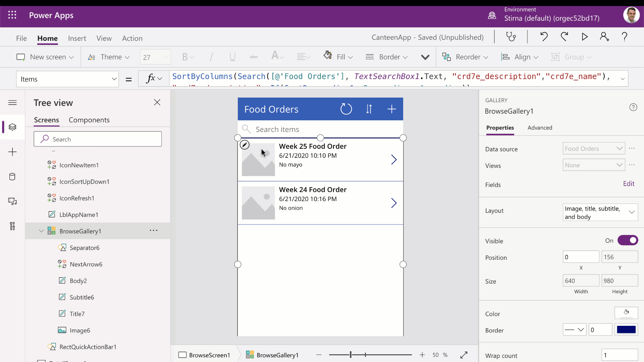Open Views more options ellipsis
644x362 pixels.
pyautogui.click(x=632, y=165)
